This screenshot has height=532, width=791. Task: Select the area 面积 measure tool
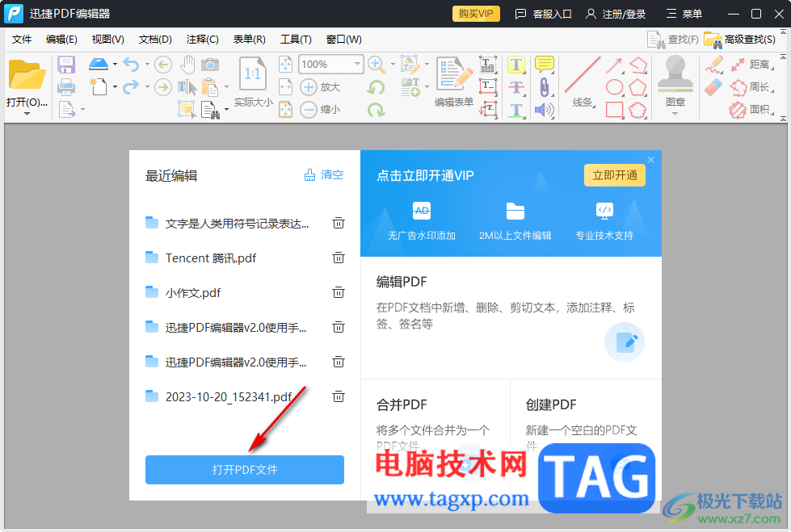click(751, 110)
